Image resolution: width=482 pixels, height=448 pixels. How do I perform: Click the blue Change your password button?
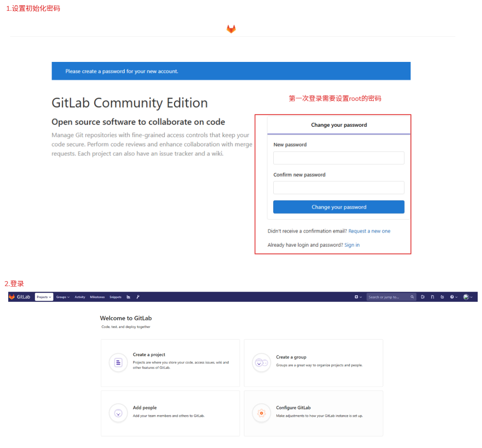(x=339, y=207)
